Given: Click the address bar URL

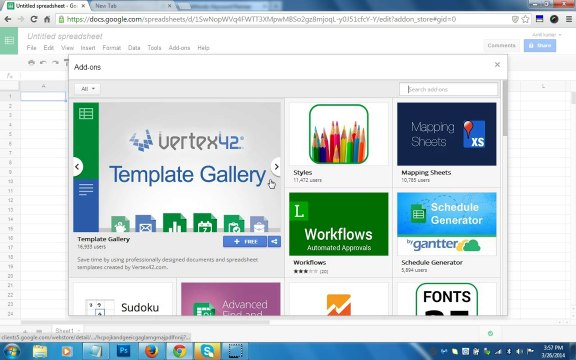Looking at the screenshot, I should tap(261, 19).
